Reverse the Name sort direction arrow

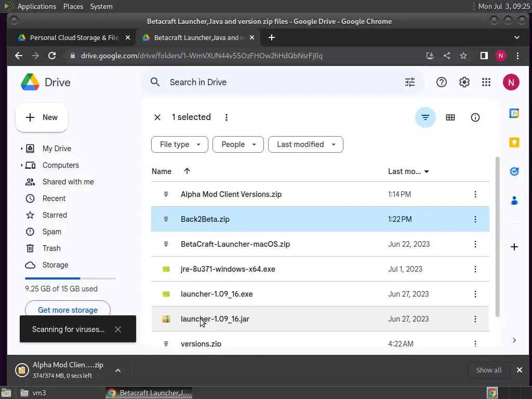pos(187,171)
